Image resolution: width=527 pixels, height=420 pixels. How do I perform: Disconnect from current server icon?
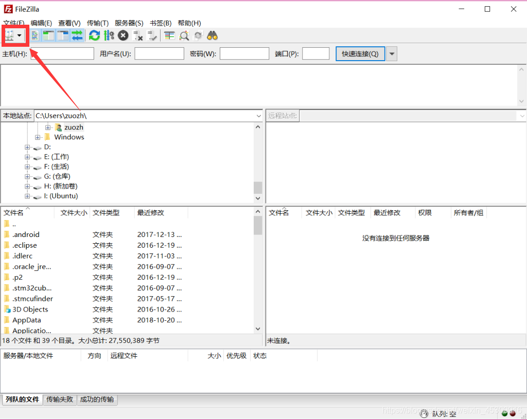coord(138,35)
